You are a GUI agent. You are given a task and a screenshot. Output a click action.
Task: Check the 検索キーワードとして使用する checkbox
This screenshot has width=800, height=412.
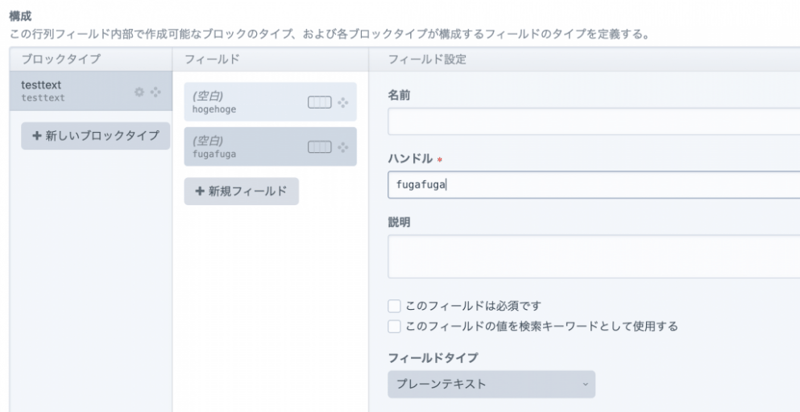(x=394, y=326)
